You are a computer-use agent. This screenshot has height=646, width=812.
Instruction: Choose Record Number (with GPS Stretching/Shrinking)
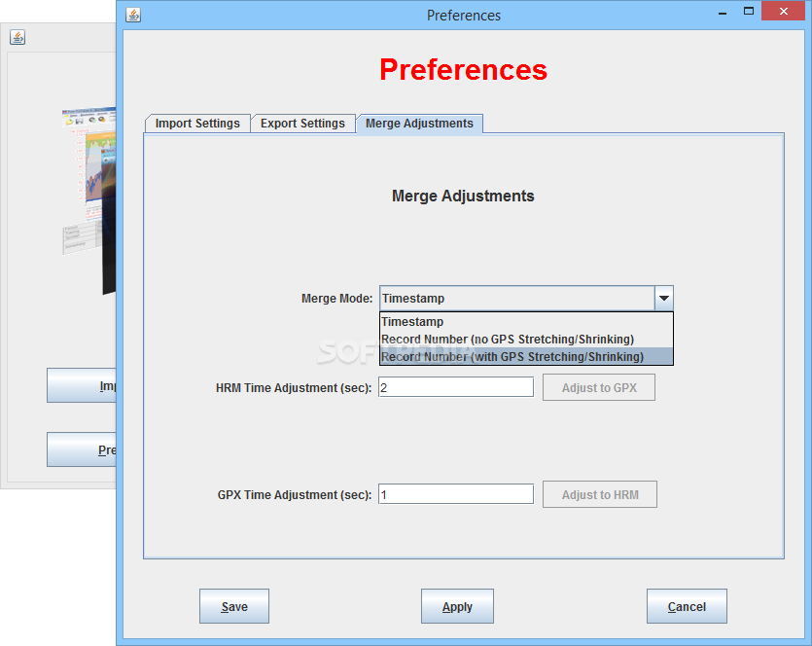pos(526,356)
